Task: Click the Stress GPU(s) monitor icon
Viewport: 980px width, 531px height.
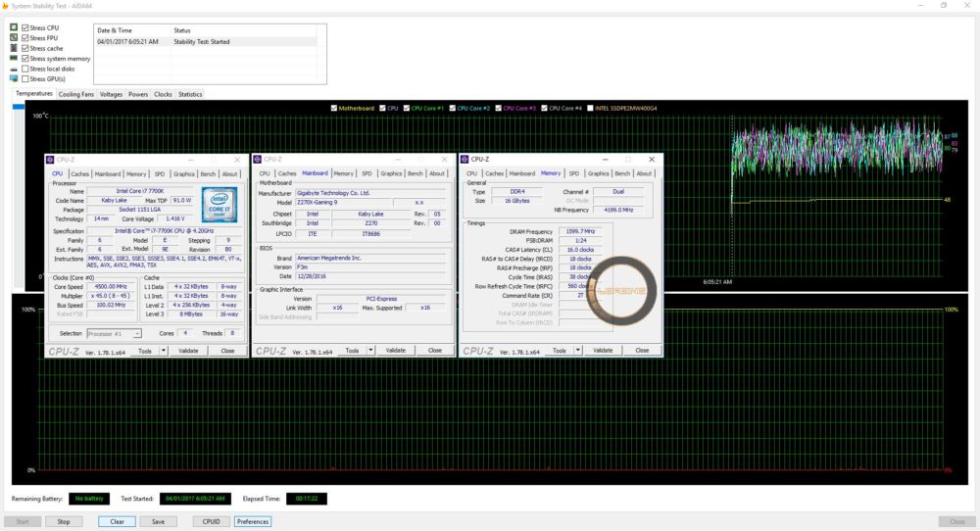Action: [14, 78]
